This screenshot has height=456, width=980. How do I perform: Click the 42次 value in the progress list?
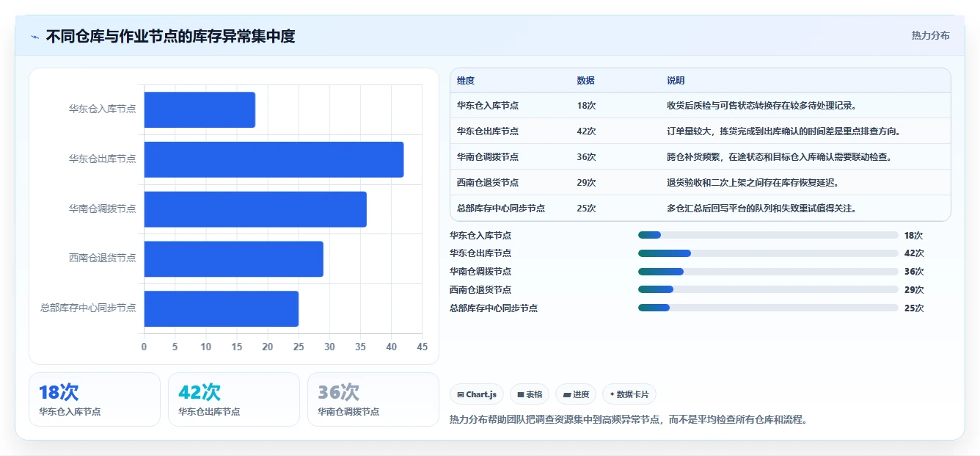point(914,253)
